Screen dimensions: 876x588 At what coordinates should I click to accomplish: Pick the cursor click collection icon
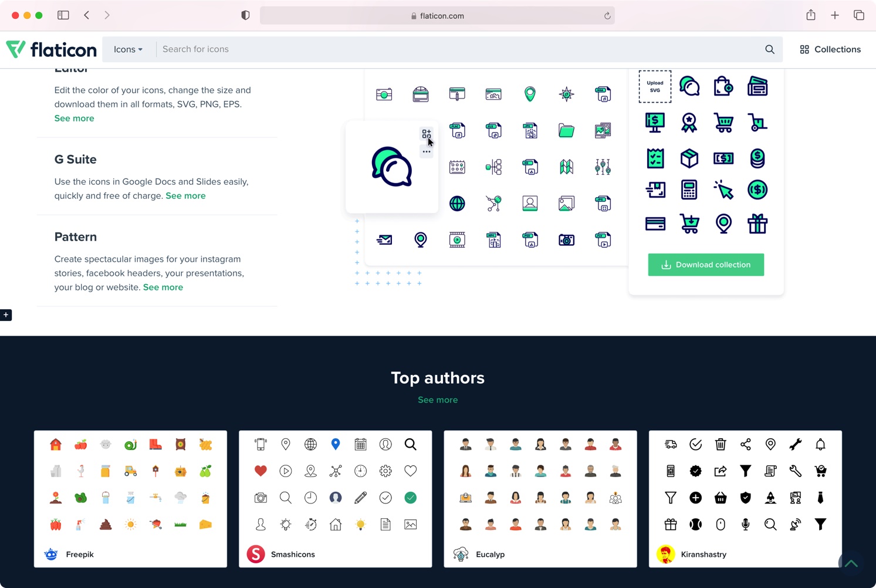click(723, 190)
